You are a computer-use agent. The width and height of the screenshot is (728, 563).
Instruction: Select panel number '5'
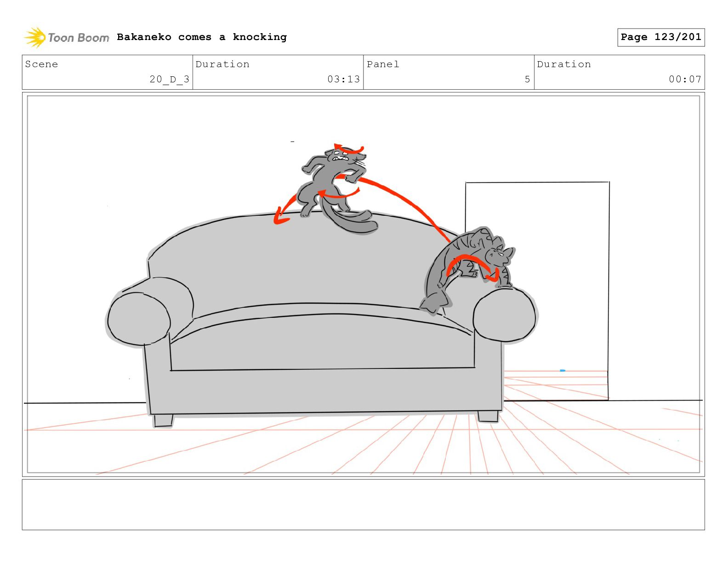527,79
